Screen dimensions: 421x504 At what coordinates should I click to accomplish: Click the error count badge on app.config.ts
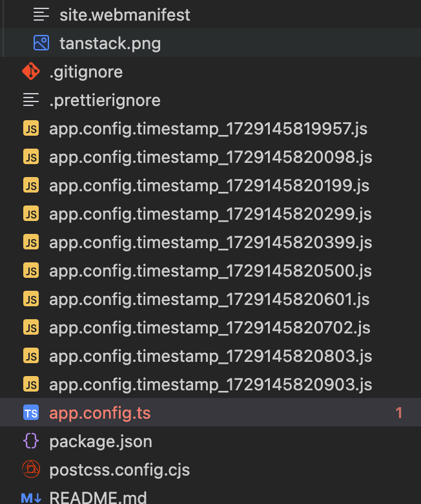point(399,413)
